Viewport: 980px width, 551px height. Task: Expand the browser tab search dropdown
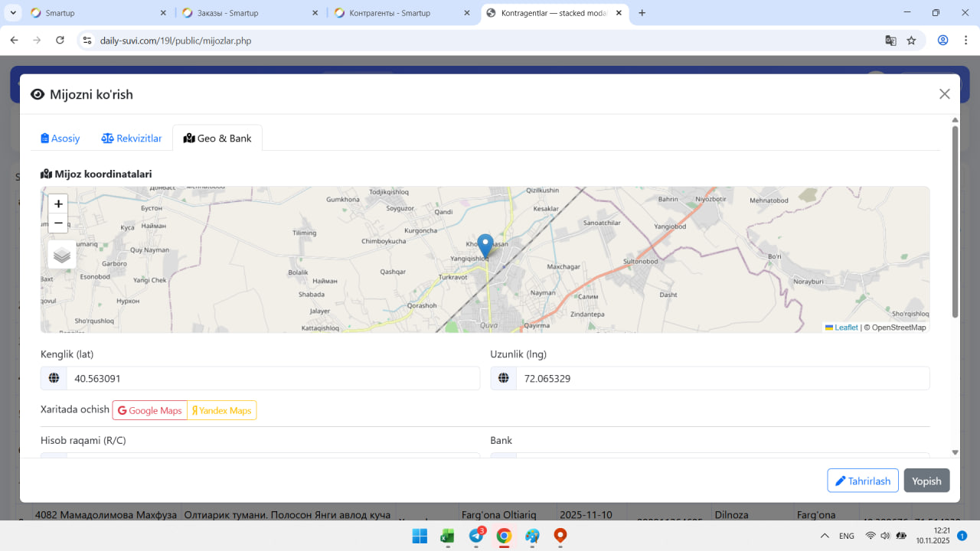(14, 13)
